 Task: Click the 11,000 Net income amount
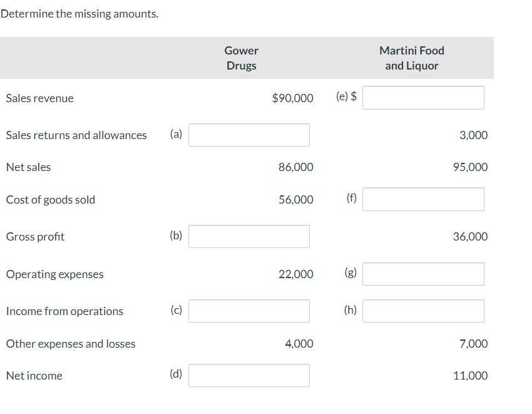pyautogui.click(x=471, y=375)
